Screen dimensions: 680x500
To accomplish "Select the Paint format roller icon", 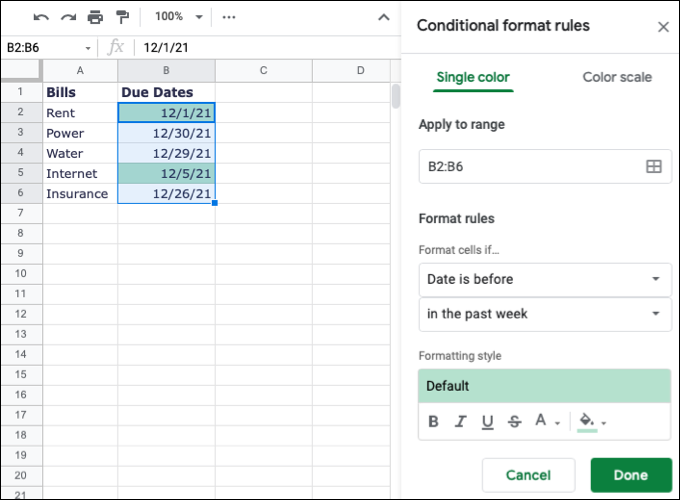I will tap(123, 17).
